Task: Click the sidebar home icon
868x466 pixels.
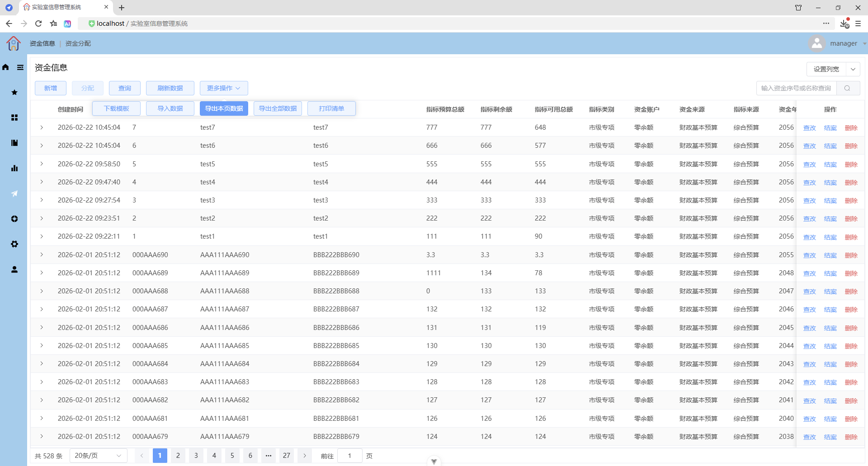Action: (5, 67)
